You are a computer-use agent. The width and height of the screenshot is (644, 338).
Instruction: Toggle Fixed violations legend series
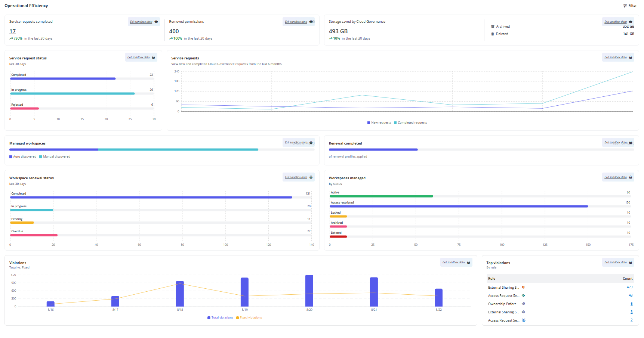[x=249, y=318]
